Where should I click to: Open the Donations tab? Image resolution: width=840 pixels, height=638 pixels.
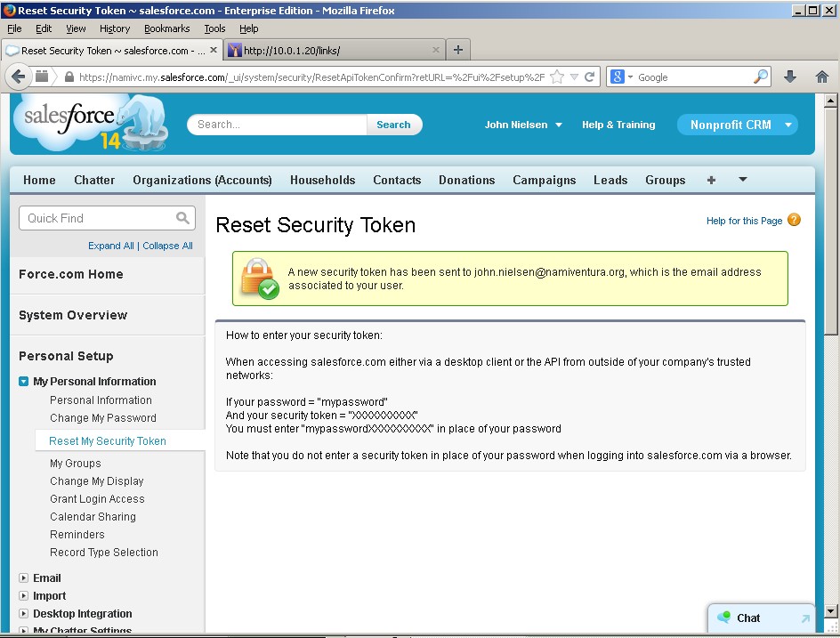[x=466, y=180]
